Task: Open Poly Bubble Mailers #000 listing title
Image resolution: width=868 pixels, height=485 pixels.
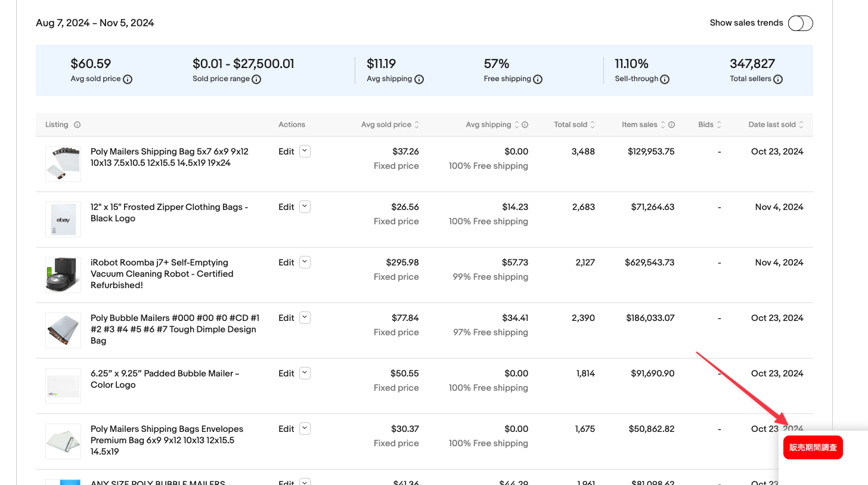Action: (175, 329)
